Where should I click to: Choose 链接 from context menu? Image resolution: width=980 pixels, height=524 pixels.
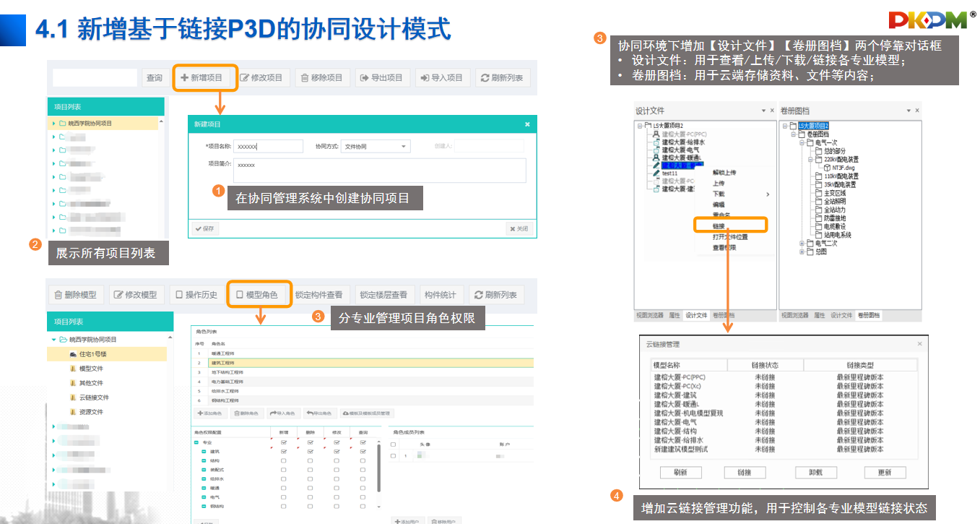click(x=719, y=226)
